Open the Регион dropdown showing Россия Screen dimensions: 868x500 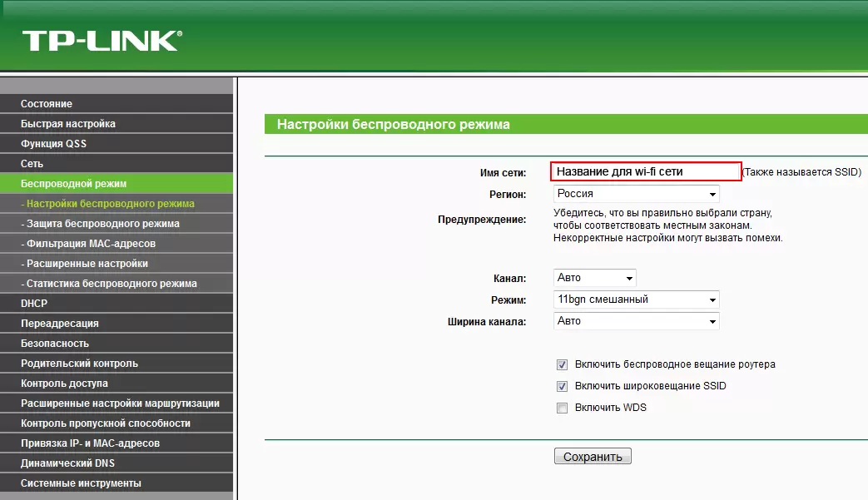tap(636, 194)
